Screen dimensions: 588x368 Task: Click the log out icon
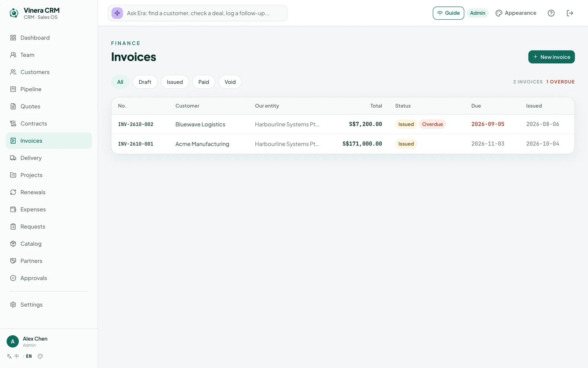(570, 13)
